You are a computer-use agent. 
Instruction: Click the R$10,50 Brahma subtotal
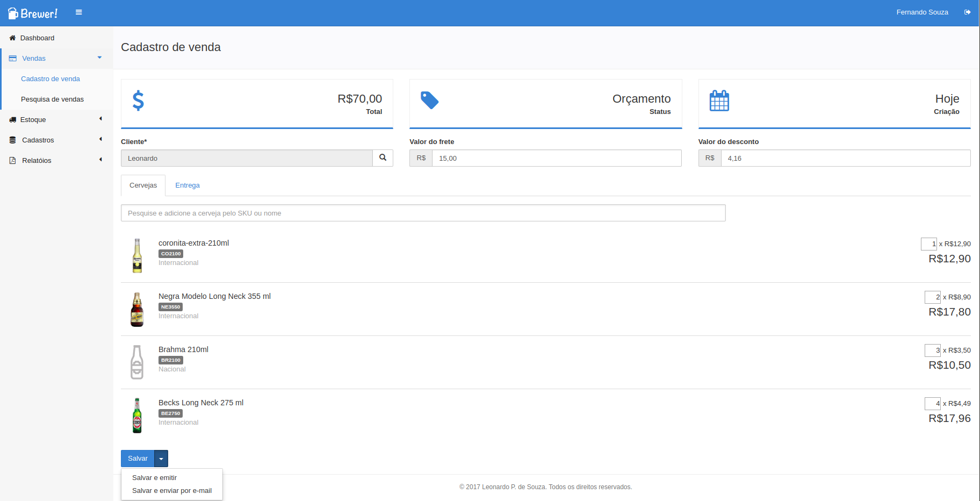pyautogui.click(x=949, y=365)
